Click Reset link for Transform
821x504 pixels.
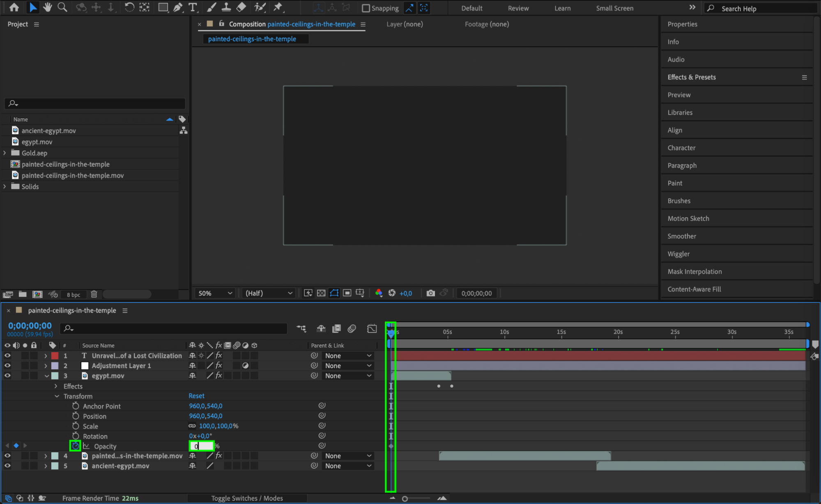[196, 396]
